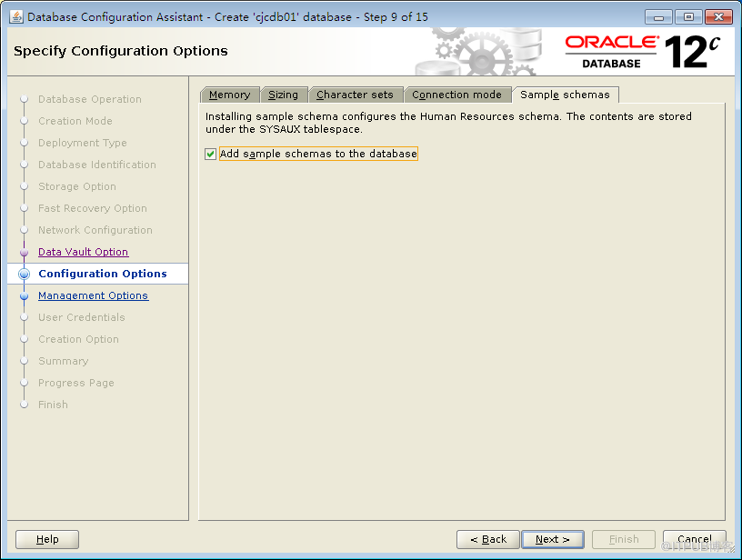Open the Data Vault Option step link
This screenshot has height=560, width=742.
pyautogui.click(x=84, y=252)
